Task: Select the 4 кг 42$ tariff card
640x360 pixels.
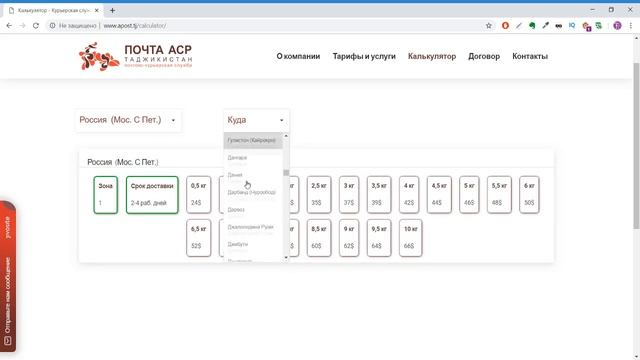Action: click(x=409, y=195)
